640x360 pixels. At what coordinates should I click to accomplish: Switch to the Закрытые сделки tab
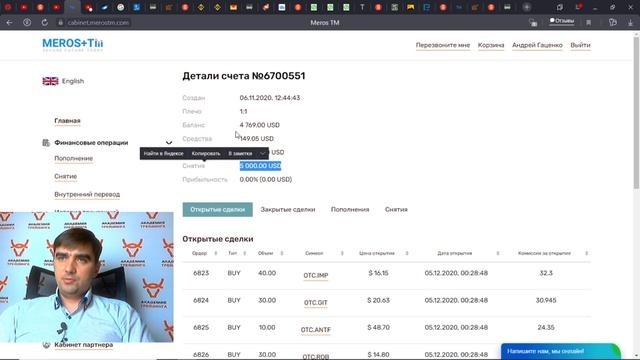pos(288,209)
